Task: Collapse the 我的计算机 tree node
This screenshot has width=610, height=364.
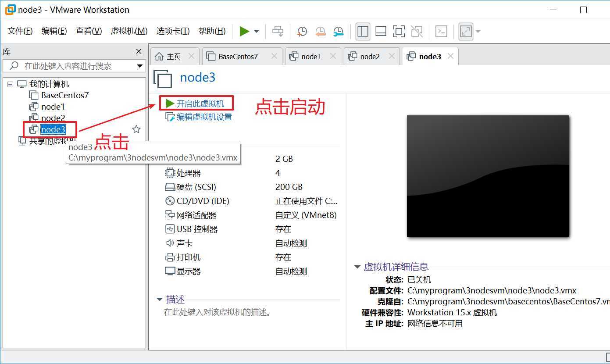Action: point(10,84)
